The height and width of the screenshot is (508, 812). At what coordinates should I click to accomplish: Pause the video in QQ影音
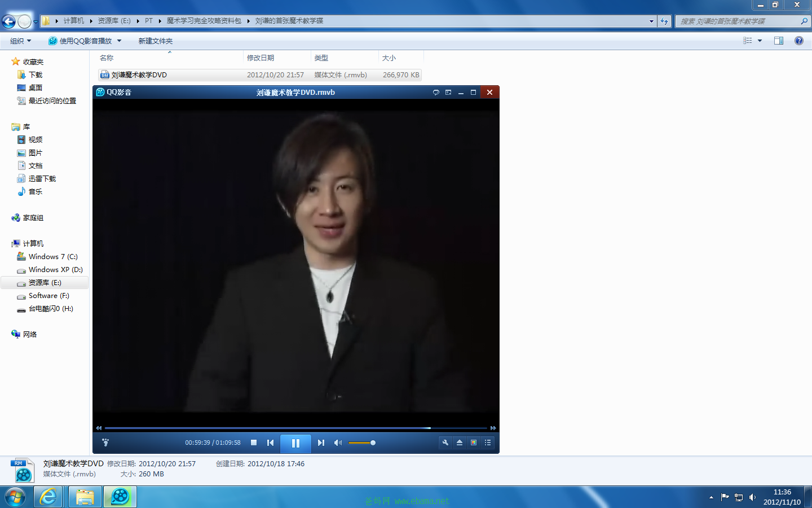click(x=295, y=443)
